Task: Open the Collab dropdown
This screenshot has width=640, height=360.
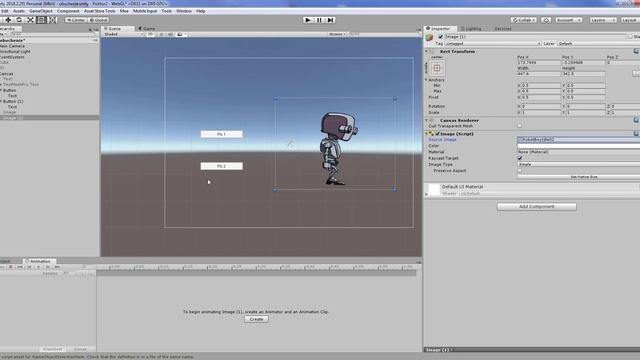Action: click(x=524, y=20)
